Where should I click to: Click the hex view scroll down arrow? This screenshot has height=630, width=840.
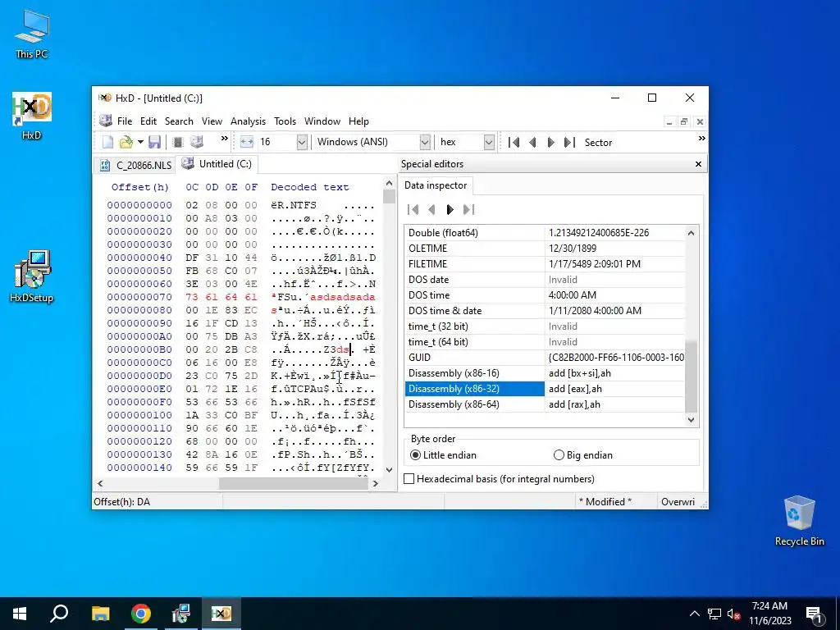pos(389,469)
